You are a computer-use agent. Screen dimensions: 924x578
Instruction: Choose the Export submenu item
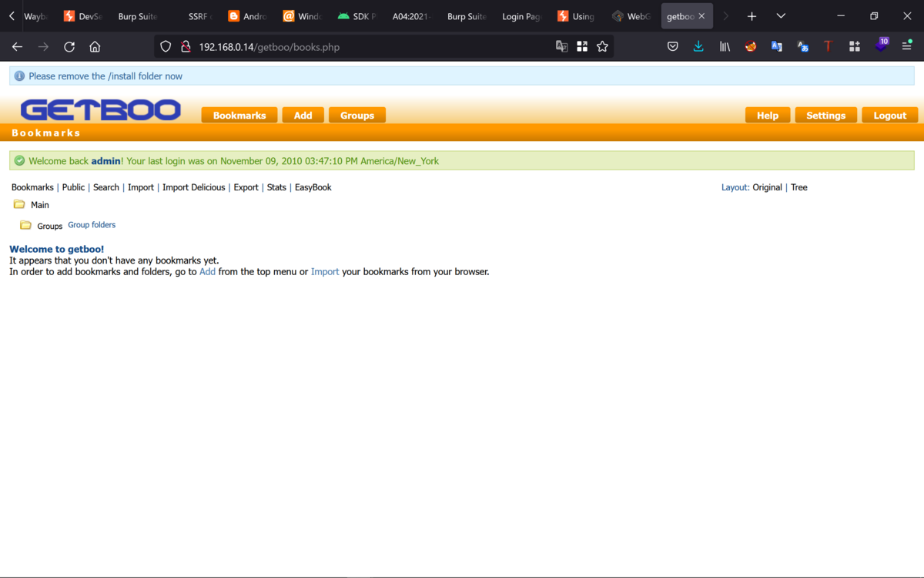click(x=246, y=187)
